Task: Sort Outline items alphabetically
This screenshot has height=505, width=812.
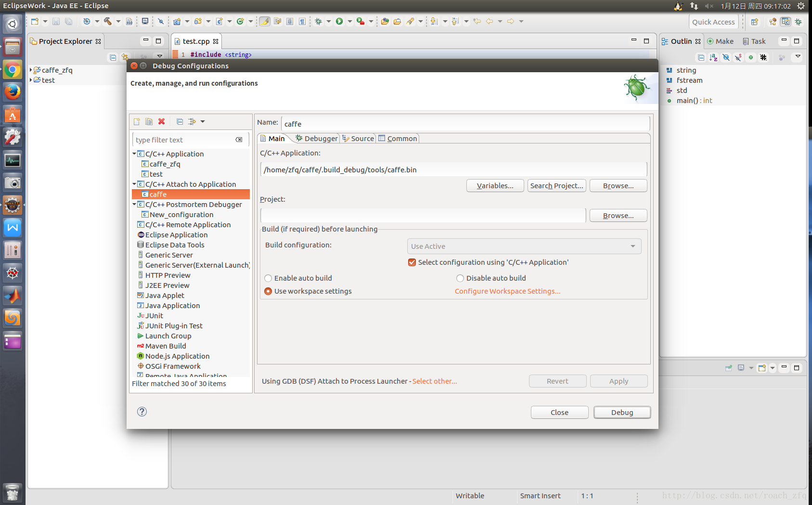Action: click(713, 57)
